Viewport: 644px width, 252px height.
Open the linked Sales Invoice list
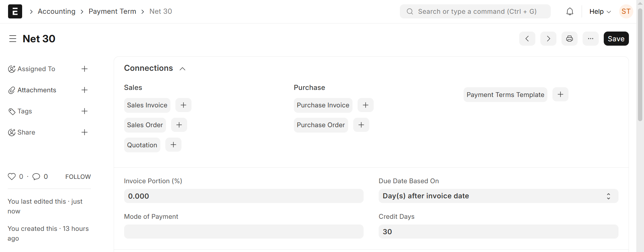pyautogui.click(x=147, y=105)
